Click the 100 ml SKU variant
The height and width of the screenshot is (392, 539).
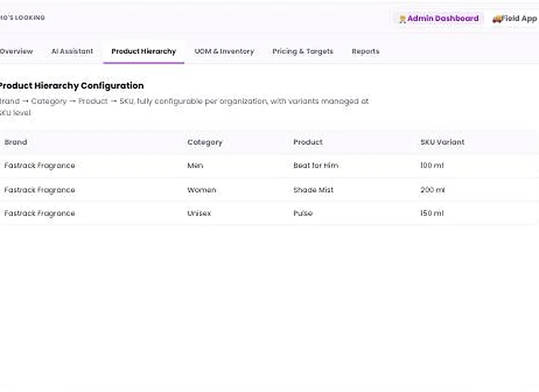click(x=432, y=165)
